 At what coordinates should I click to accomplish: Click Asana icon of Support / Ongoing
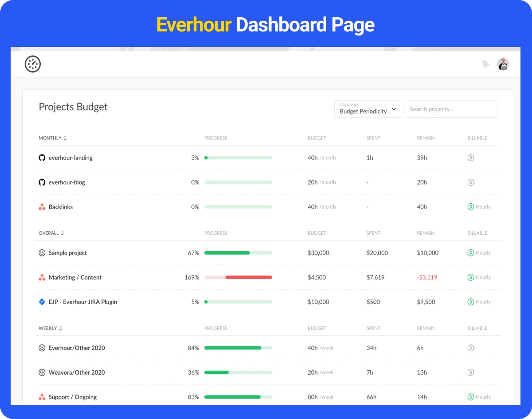coord(42,397)
